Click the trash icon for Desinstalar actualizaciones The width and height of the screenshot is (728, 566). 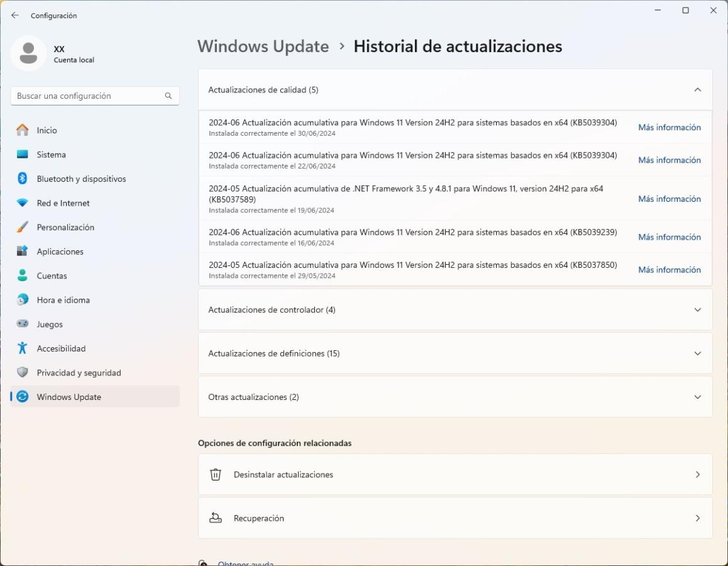click(x=216, y=475)
